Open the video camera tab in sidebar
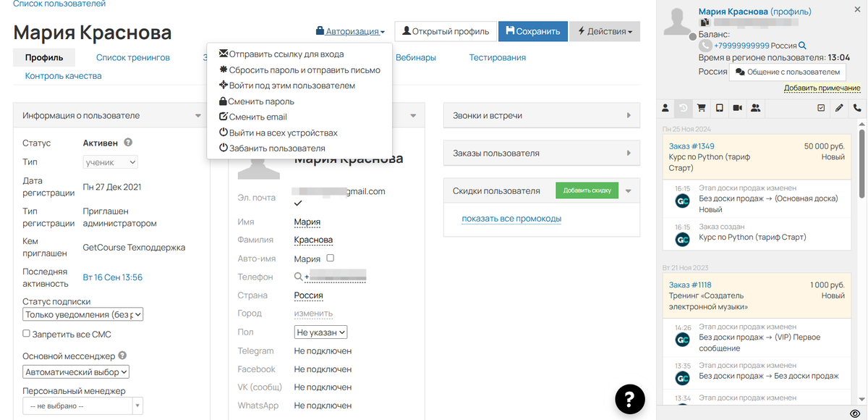 (x=737, y=108)
